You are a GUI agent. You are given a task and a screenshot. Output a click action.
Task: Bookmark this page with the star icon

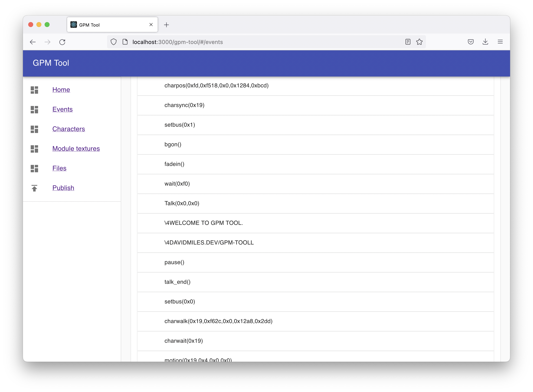click(x=420, y=42)
